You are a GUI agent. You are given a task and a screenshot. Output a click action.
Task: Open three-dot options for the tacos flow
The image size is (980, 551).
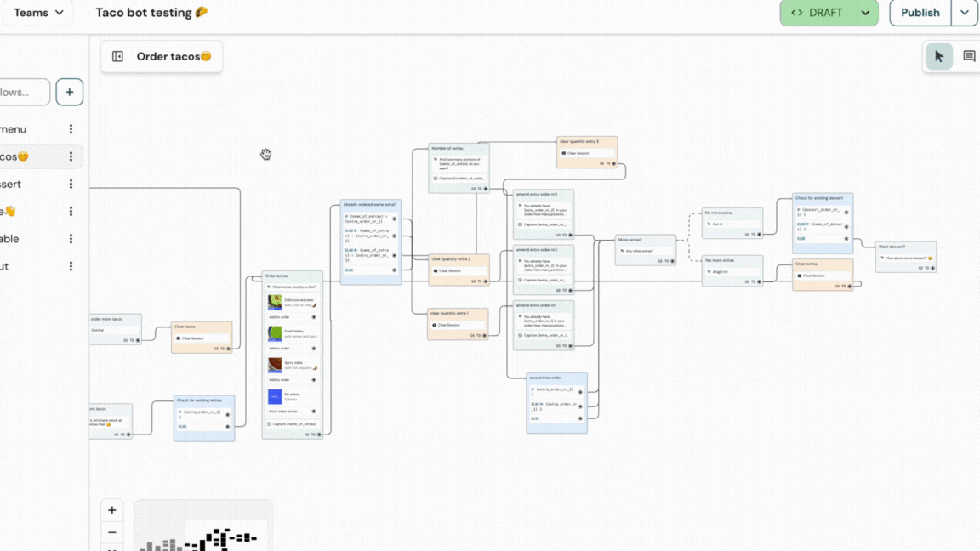(71, 156)
